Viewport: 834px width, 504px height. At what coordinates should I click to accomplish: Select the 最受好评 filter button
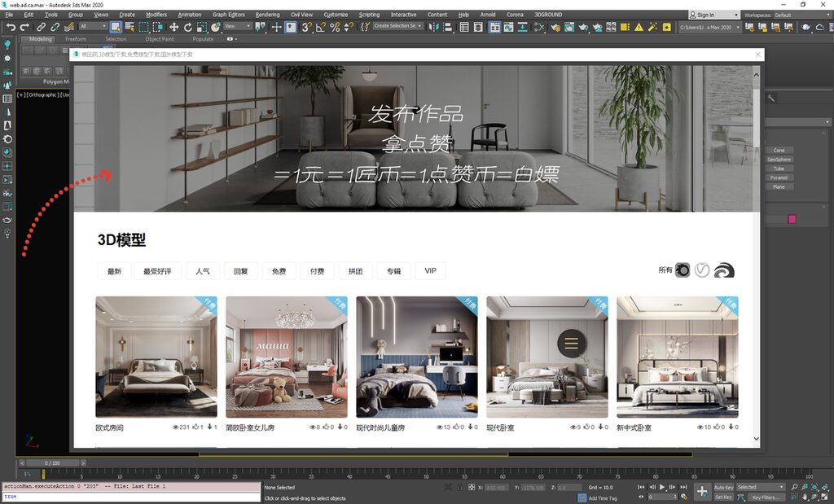157,271
